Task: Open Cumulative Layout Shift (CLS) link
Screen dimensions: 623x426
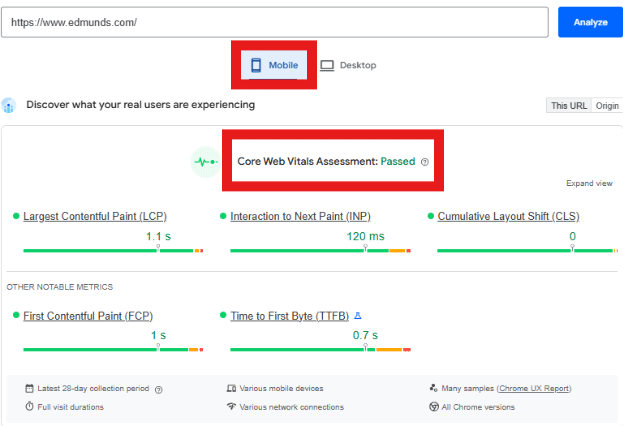Action: (x=508, y=216)
